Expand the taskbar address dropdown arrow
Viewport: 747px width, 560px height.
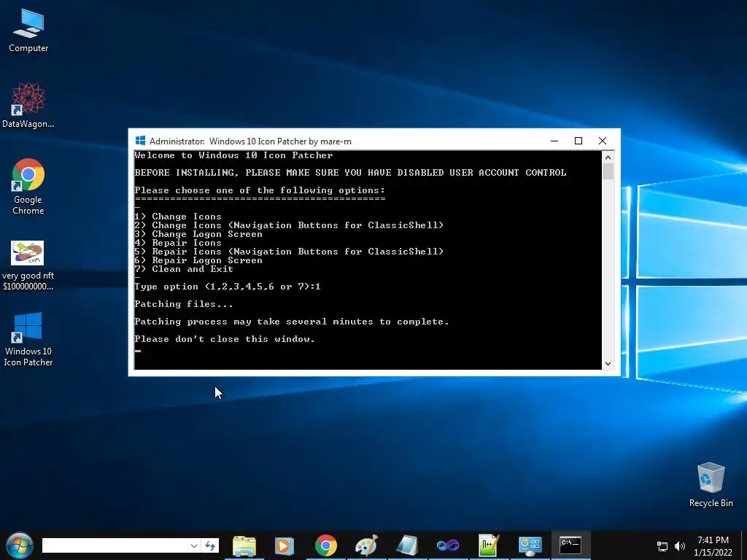pyautogui.click(x=193, y=545)
